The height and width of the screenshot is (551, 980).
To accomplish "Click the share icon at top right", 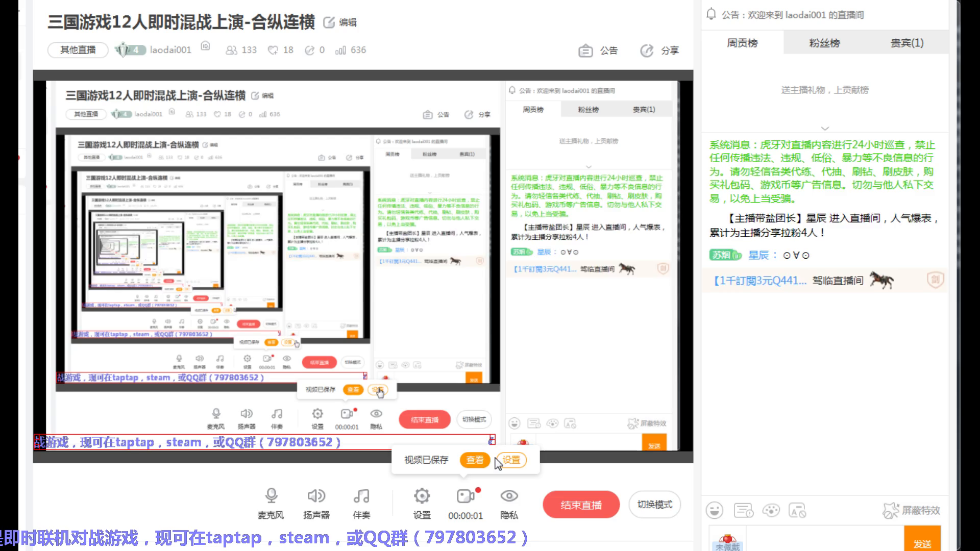I will (x=646, y=50).
